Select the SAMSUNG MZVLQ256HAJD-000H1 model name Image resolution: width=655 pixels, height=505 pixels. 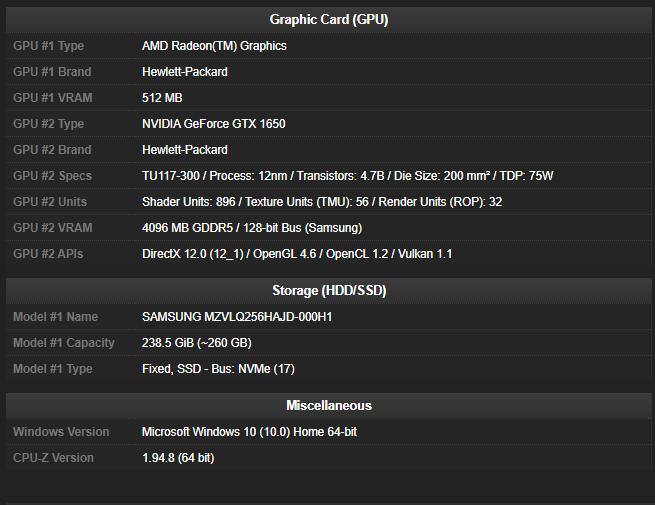coord(237,317)
